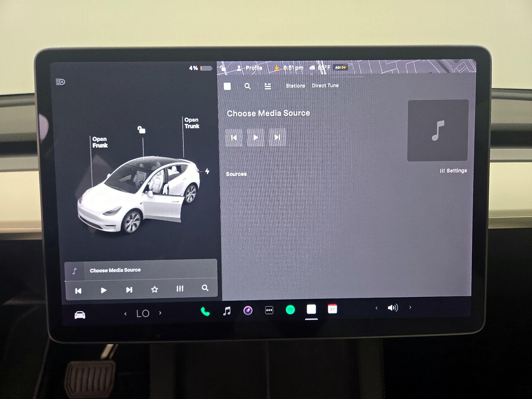532x399 pixels.
Task: Tap the 85°F weather indicator
Action: pos(320,68)
